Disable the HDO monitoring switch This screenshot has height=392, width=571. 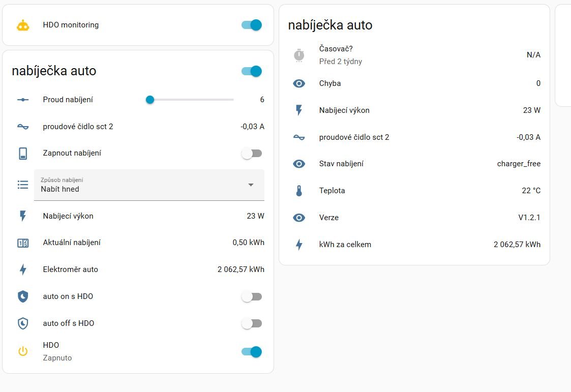(x=252, y=25)
